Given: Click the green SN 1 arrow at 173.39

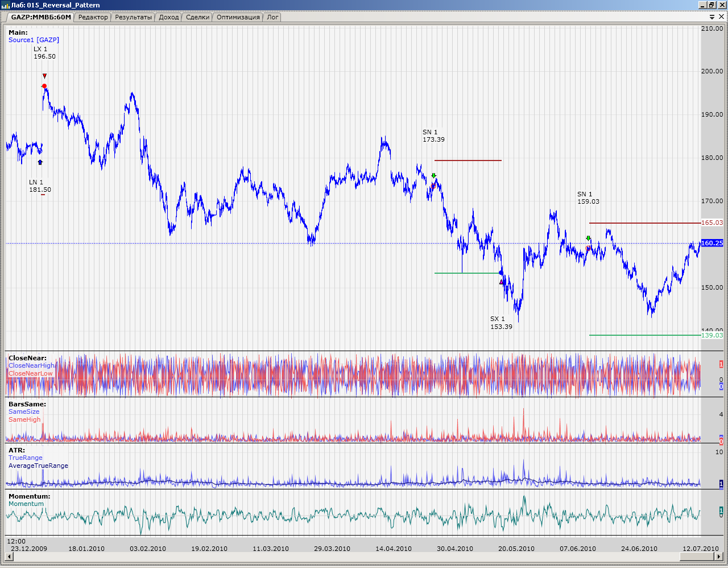Looking at the screenshot, I should (434, 176).
